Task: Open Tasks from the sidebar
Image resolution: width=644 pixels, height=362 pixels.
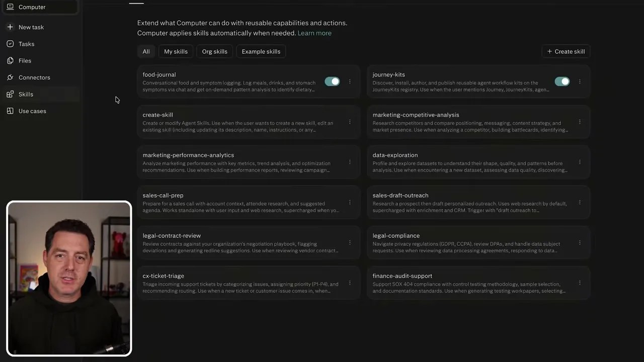Action: [x=27, y=44]
